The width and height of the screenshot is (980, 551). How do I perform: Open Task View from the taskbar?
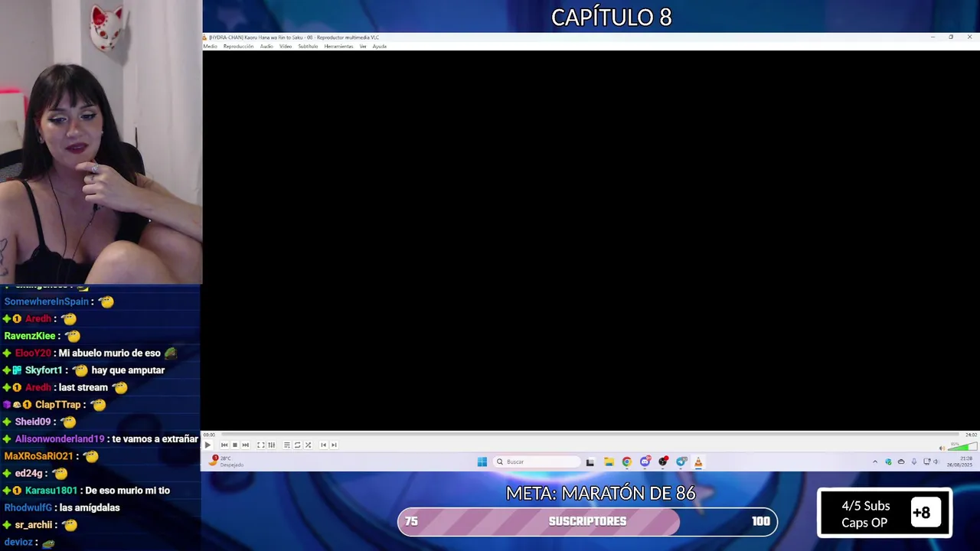[590, 461]
